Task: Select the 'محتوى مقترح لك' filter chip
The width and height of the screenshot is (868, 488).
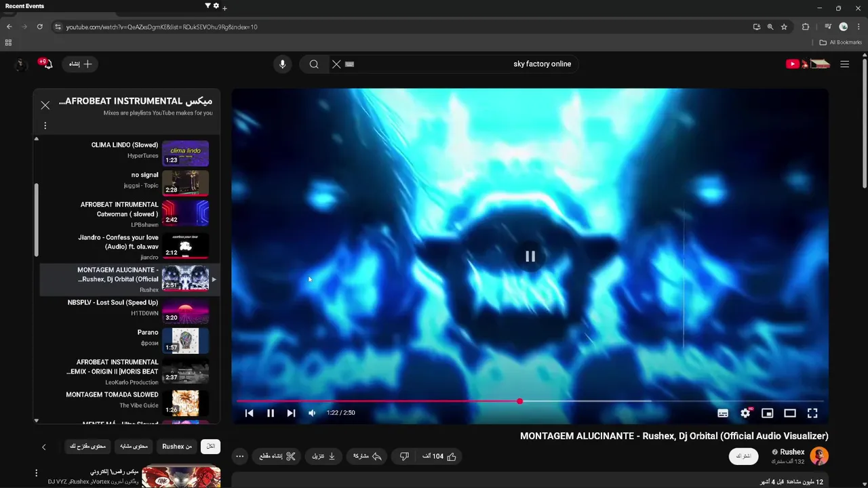Action: click(87, 447)
